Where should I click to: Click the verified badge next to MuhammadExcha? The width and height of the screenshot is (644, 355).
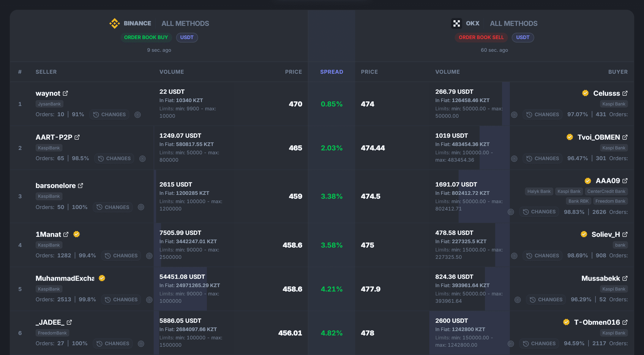pos(102,278)
